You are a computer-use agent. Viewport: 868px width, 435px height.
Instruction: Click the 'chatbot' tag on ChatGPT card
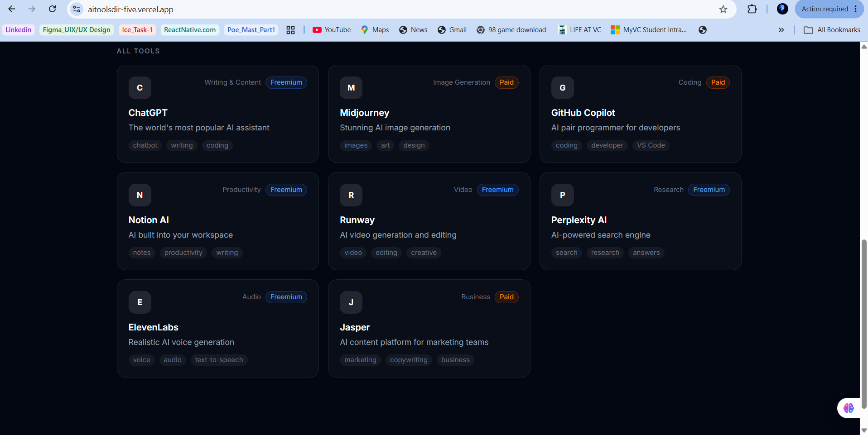tap(145, 145)
